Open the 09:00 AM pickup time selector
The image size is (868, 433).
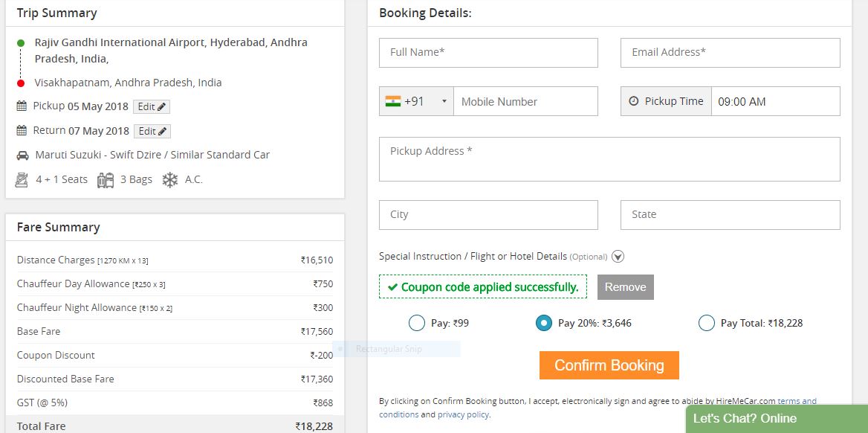775,101
